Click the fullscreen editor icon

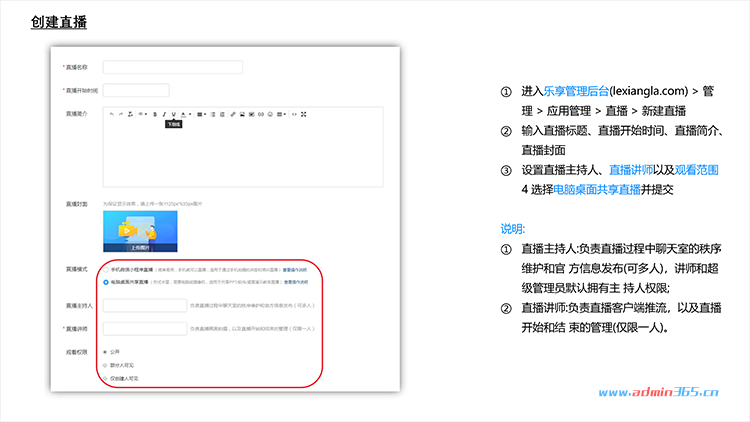pos(303,114)
